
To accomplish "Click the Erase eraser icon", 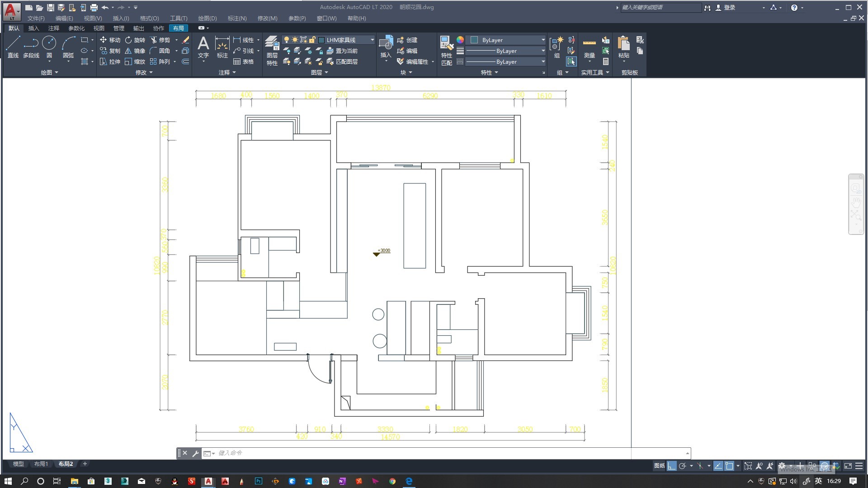I will (x=185, y=40).
